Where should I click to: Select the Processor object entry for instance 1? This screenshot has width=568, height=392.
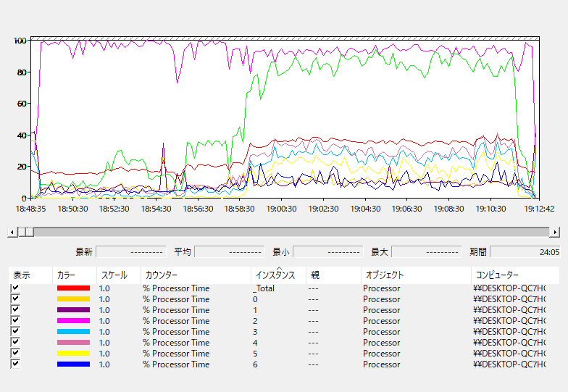pyautogui.click(x=381, y=310)
